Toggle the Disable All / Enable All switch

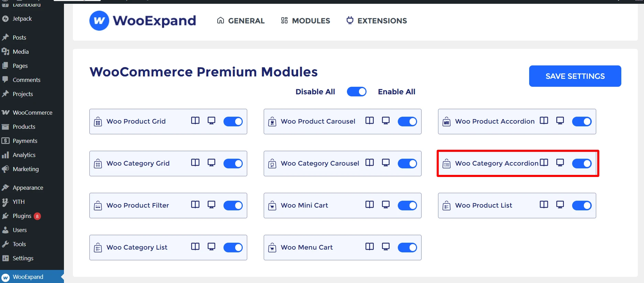[357, 92]
